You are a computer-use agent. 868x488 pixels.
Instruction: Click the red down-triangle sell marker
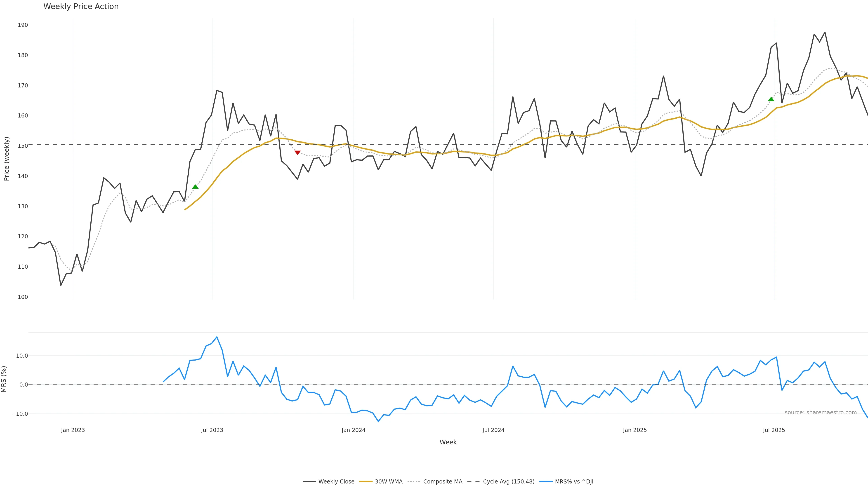coord(297,152)
